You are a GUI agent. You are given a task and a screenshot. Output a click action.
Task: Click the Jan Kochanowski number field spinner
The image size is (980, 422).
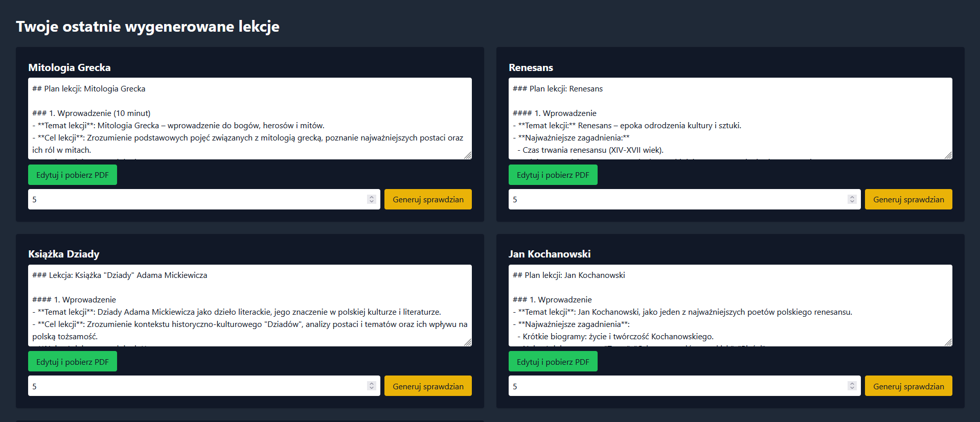[852, 386]
